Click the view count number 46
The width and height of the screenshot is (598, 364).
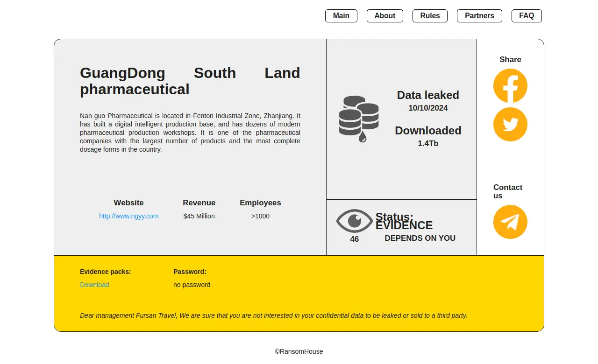[x=355, y=239]
